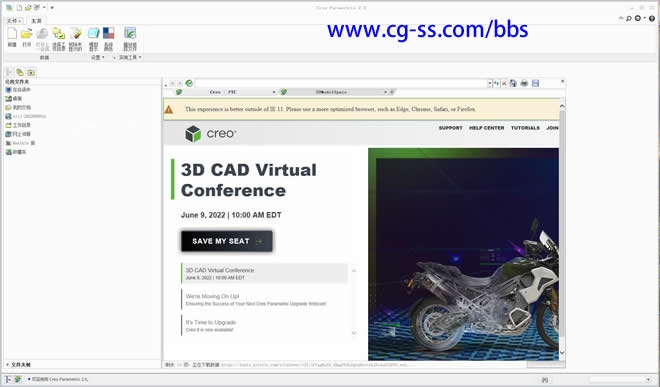Click the printer icon in browser toolbar
660x387 pixels.
[x=524, y=83]
